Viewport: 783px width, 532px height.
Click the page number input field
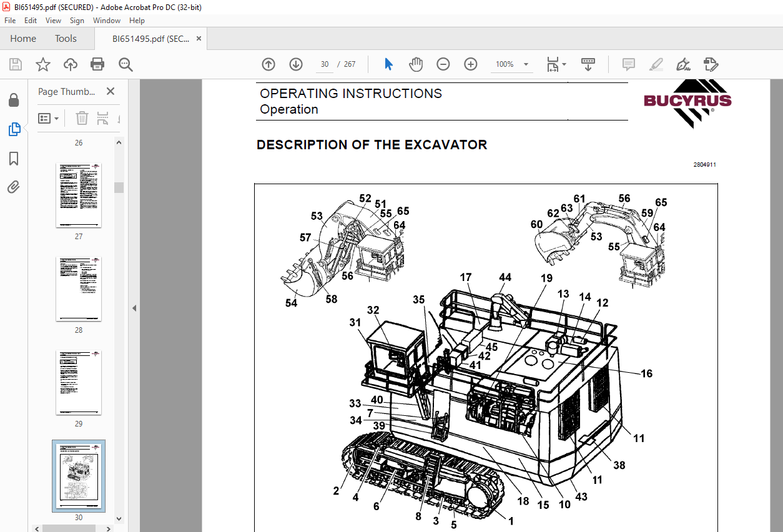tap(325, 64)
